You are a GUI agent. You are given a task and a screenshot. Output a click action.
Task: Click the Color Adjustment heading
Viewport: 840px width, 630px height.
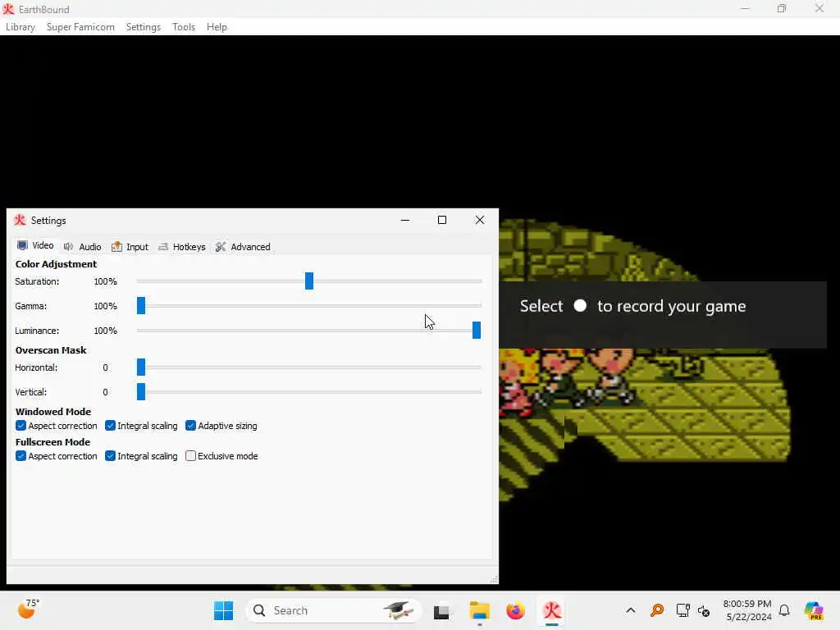pos(56,264)
